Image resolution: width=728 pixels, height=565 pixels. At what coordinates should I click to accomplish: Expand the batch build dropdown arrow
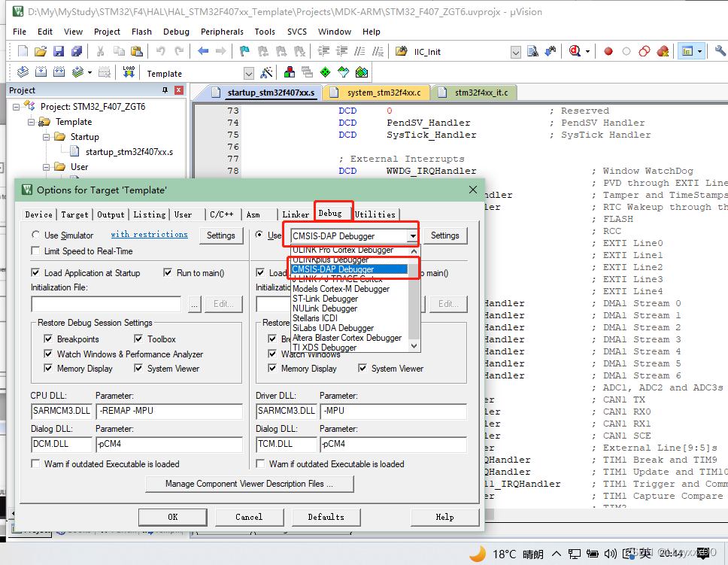89,72
